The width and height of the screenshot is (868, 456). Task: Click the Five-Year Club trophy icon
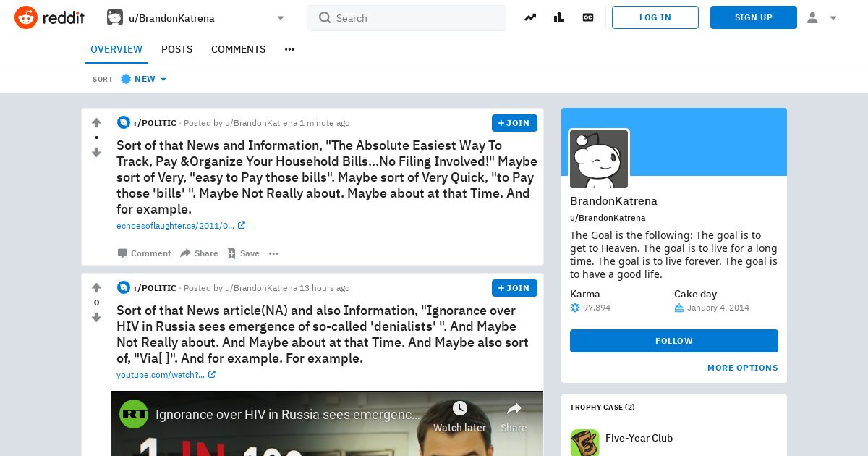[x=584, y=442]
